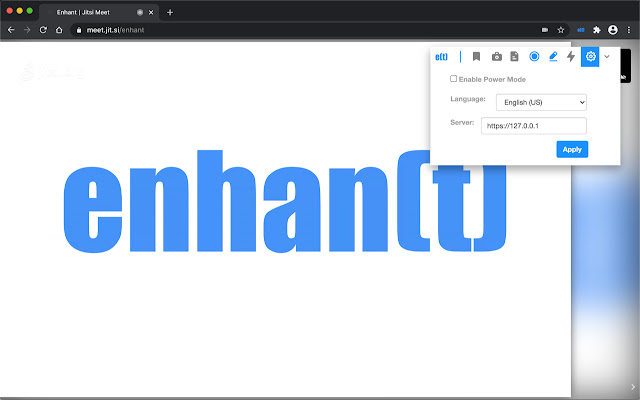Open the Chrome profile avatar
Viewport: 640px width, 400px height.
pyautogui.click(x=613, y=30)
